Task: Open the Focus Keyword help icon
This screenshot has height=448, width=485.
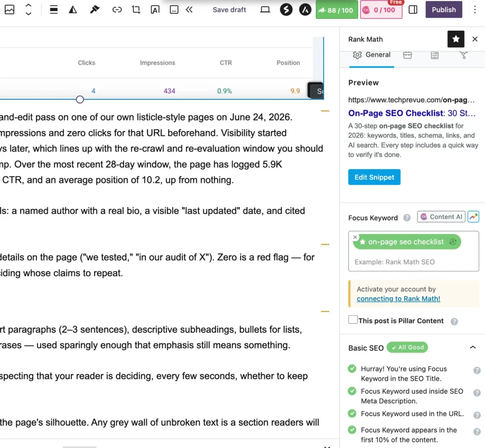Action: point(407,218)
